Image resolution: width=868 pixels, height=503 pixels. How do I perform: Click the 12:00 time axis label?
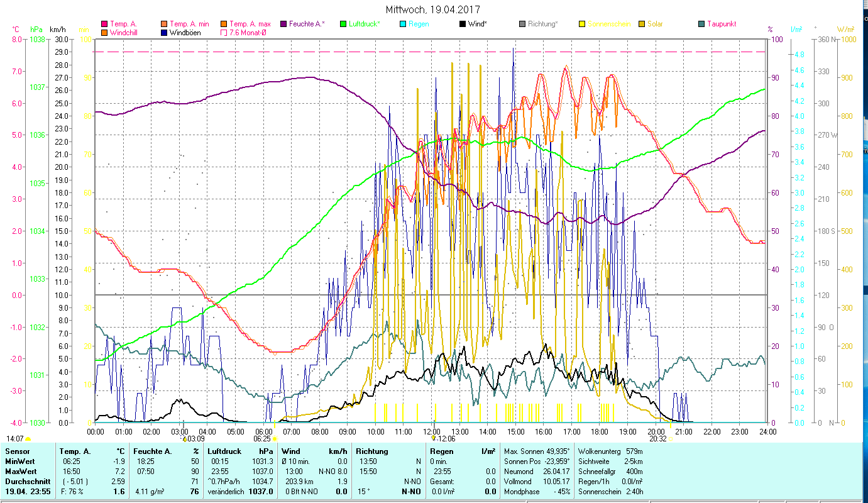(432, 431)
